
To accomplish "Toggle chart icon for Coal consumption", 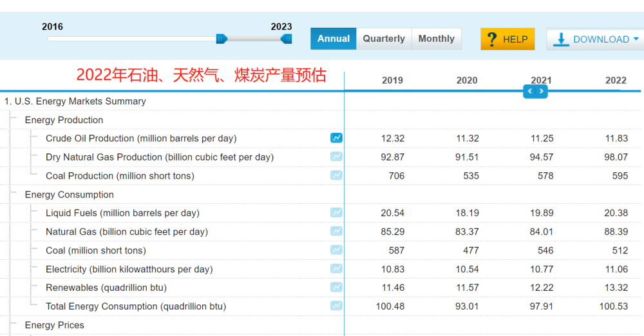I will (336, 250).
